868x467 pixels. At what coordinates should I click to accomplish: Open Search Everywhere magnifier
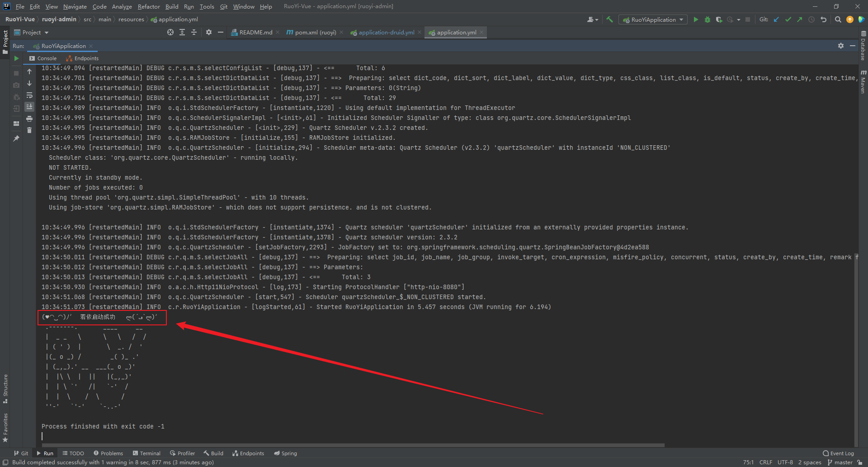[838, 19]
